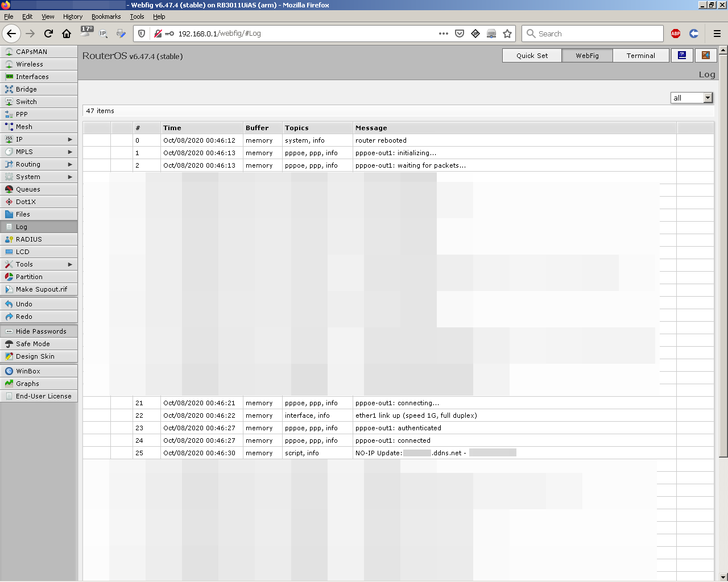This screenshot has width=728, height=582.
Task: Expand the IP submenu arrow
Action: [x=70, y=139]
